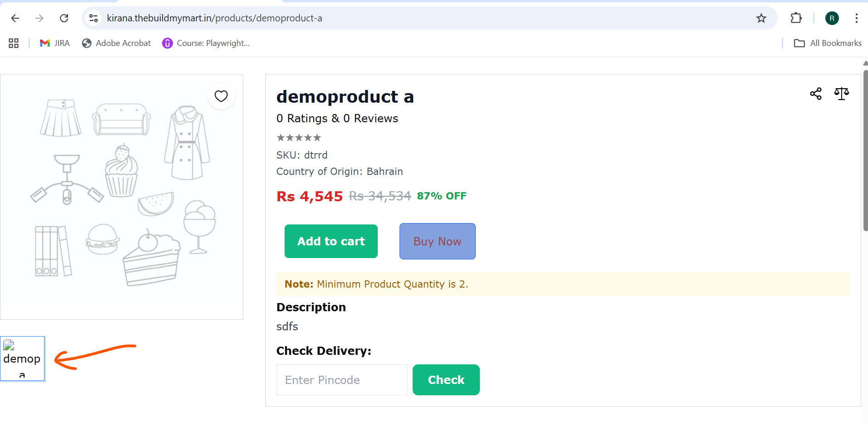This screenshot has height=423, width=868.
Task: Open Course: Playwright bookmark
Action: [206, 43]
